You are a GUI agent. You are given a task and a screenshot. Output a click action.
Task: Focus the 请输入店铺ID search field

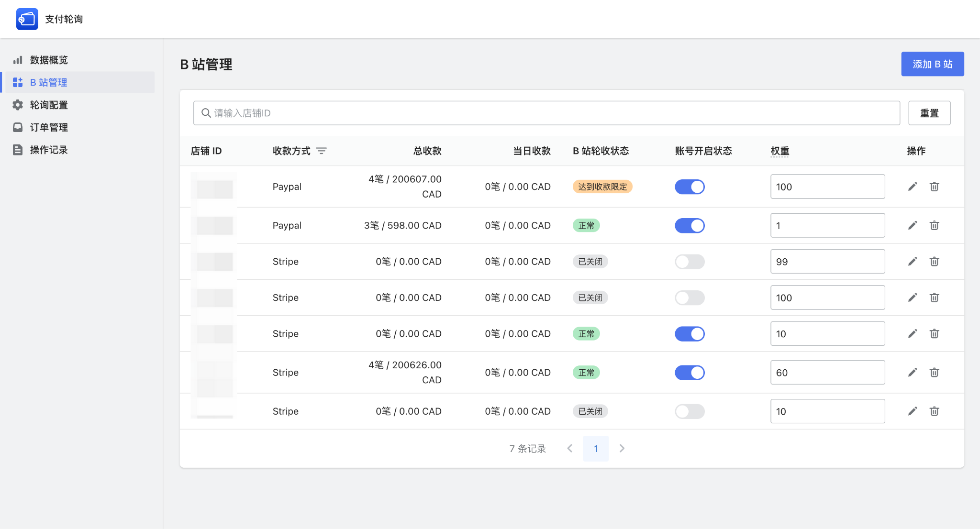[x=546, y=113]
